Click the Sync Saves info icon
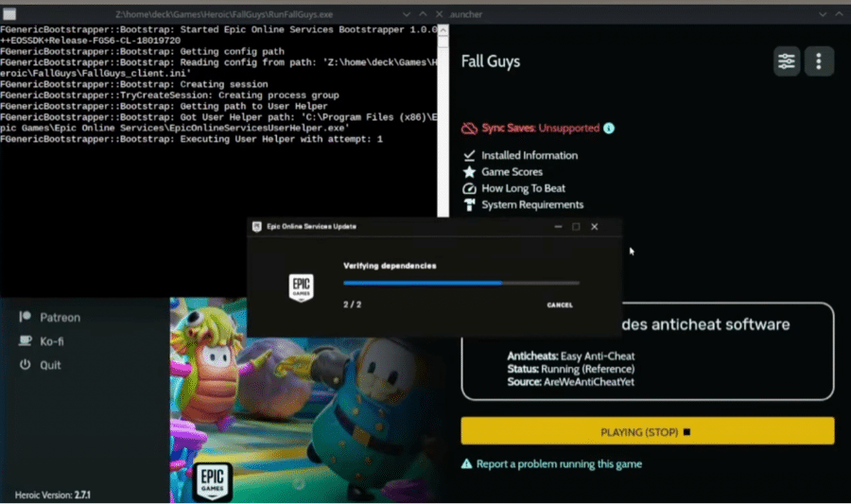 pyautogui.click(x=609, y=128)
